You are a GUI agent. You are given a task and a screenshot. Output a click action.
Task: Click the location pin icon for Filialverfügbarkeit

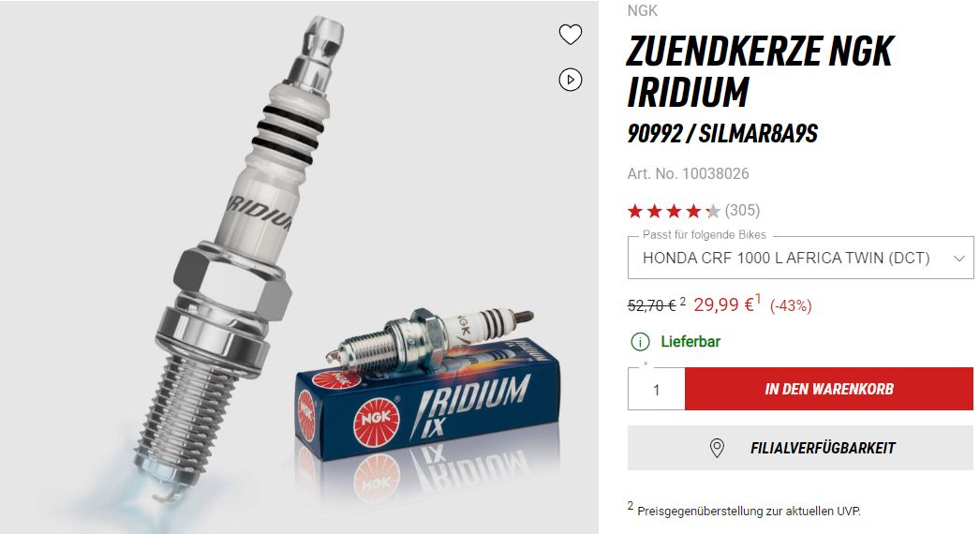tap(717, 448)
